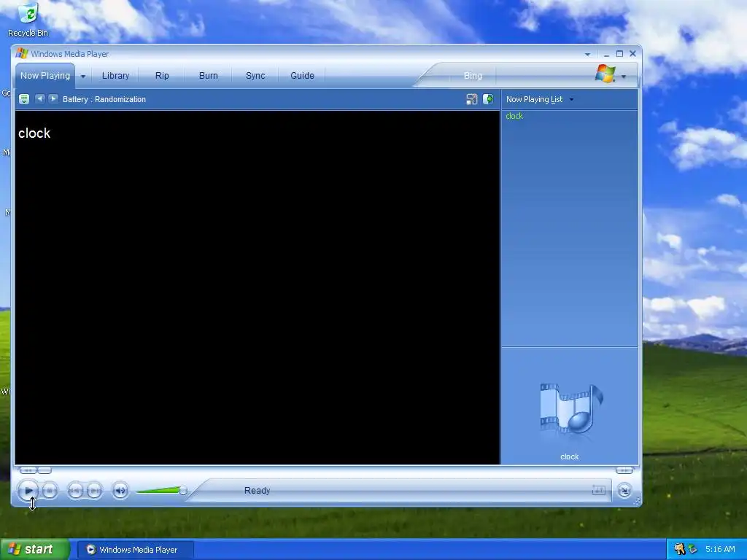Click the volume slider handle
The width and height of the screenshot is (747, 560).
tap(183, 491)
